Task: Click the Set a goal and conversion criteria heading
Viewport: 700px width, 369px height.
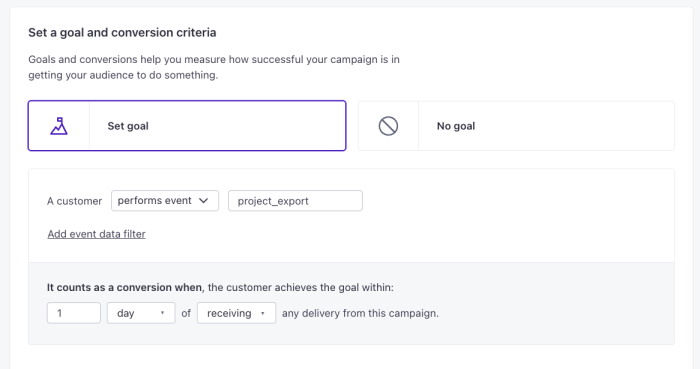Action: [122, 33]
